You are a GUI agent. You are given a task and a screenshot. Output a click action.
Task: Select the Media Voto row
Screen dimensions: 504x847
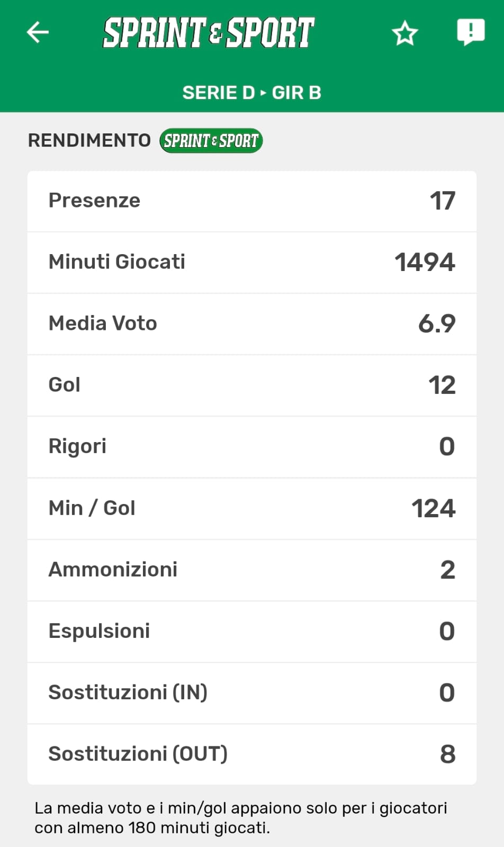click(x=252, y=323)
